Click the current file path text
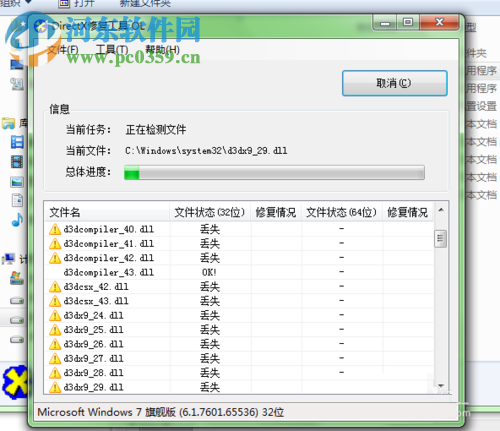This screenshot has width=500, height=431. pyautogui.click(x=206, y=151)
